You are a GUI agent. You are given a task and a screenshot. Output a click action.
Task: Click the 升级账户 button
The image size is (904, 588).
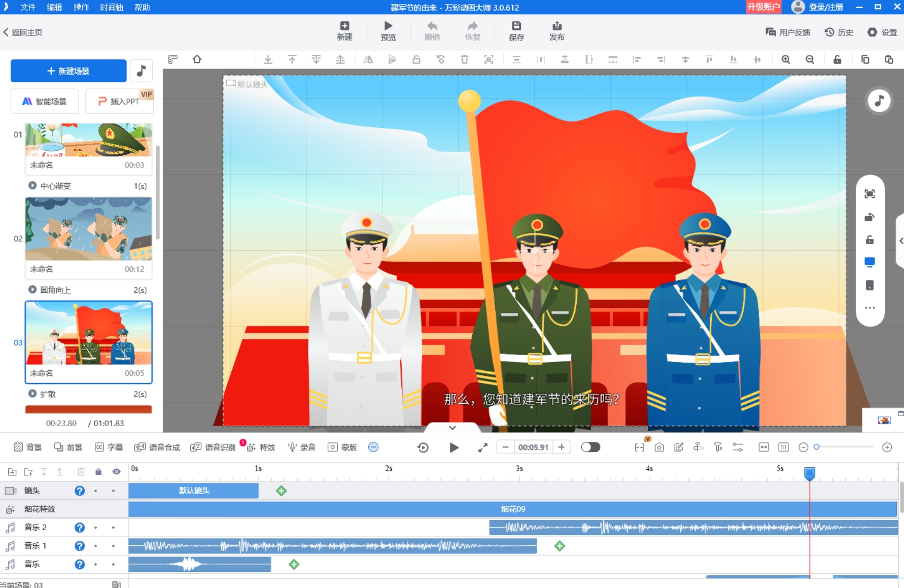(763, 7)
